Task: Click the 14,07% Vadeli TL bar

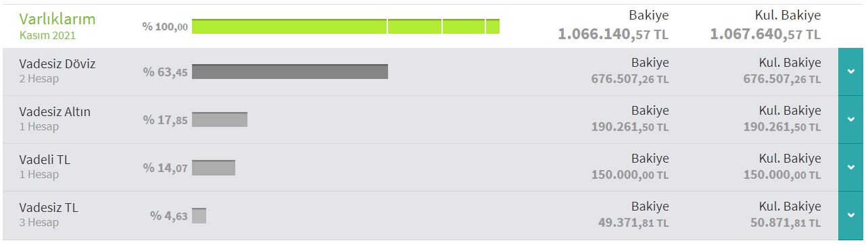Action: pos(214,167)
